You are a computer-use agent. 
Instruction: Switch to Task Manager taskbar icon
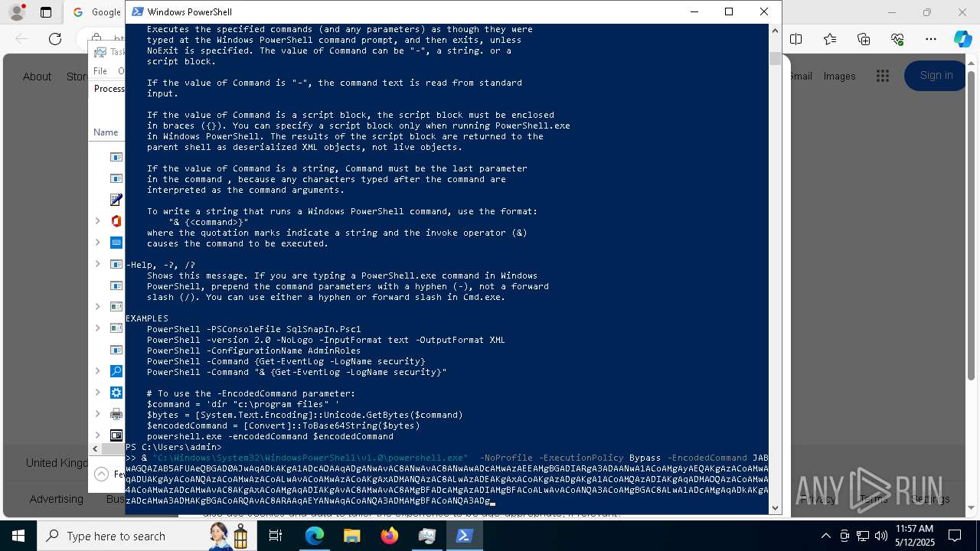point(427,536)
